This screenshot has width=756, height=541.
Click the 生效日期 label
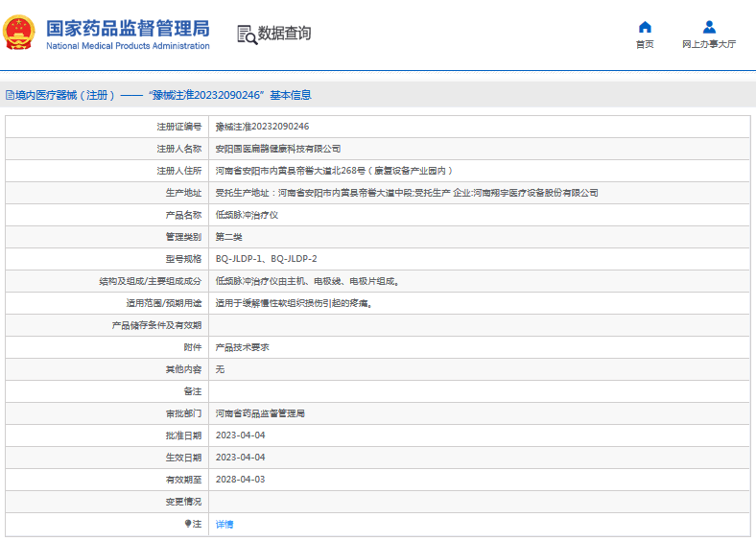tap(183, 458)
